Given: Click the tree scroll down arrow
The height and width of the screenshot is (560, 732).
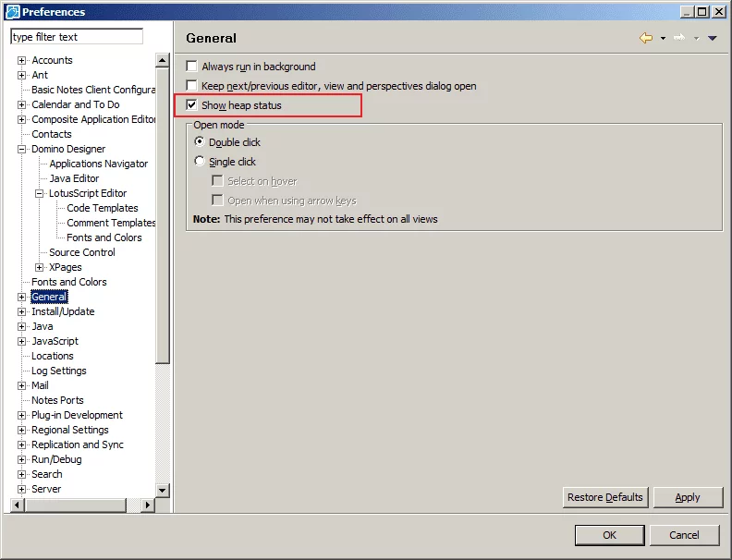Looking at the screenshot, I should (x=163, y=490).
